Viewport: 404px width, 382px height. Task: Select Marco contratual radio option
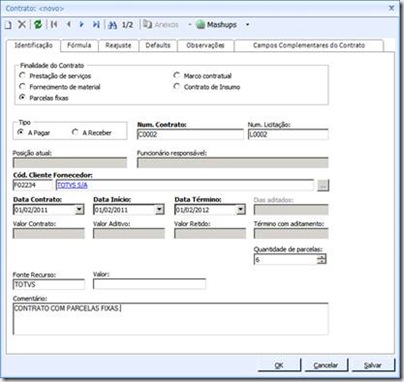click(x=177, y=76)
